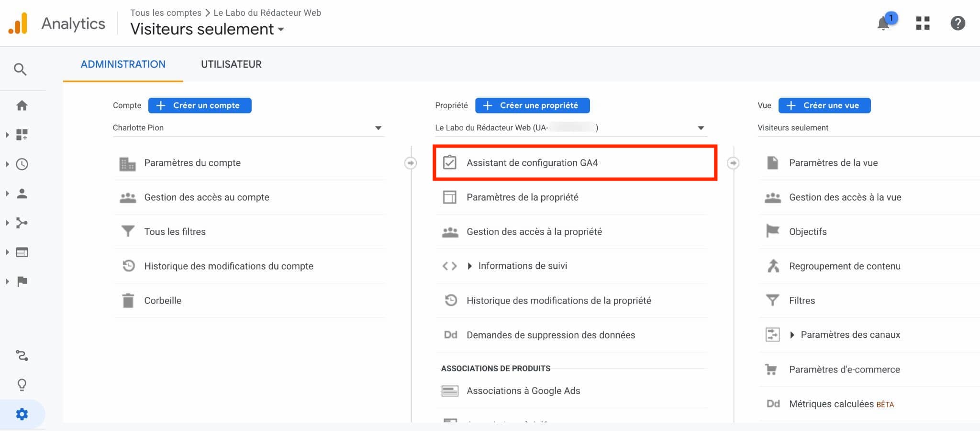Image resolution: width=980 pixels, height=431 pixels.
Task: Click the trash icon next to Corbeille
Action: pos(128,300)
